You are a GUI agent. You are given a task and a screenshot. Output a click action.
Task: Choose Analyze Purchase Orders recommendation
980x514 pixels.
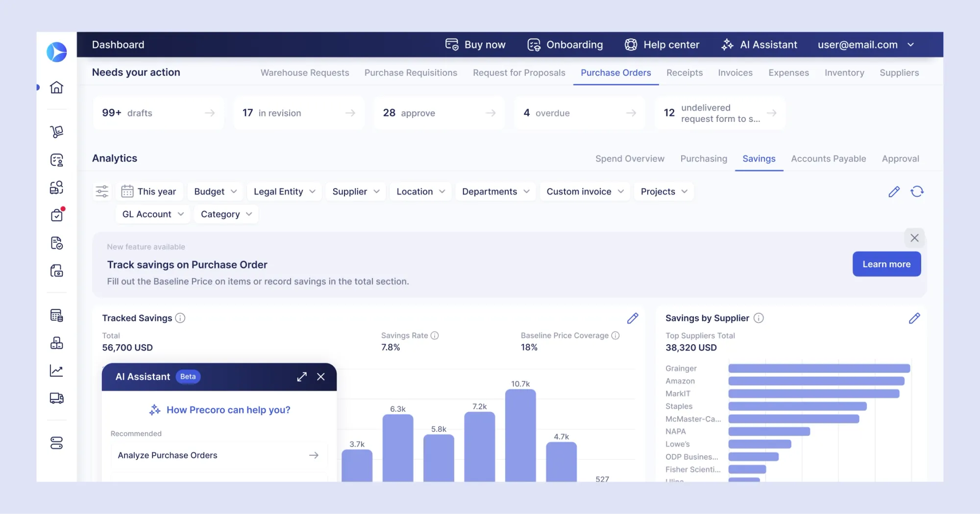(x=219, y=455)
